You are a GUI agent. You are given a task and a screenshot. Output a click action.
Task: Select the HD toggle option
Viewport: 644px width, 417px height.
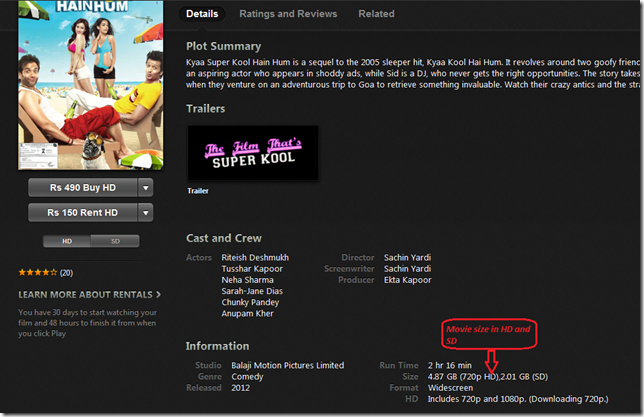pyautogui.click(x=67, y=241)
